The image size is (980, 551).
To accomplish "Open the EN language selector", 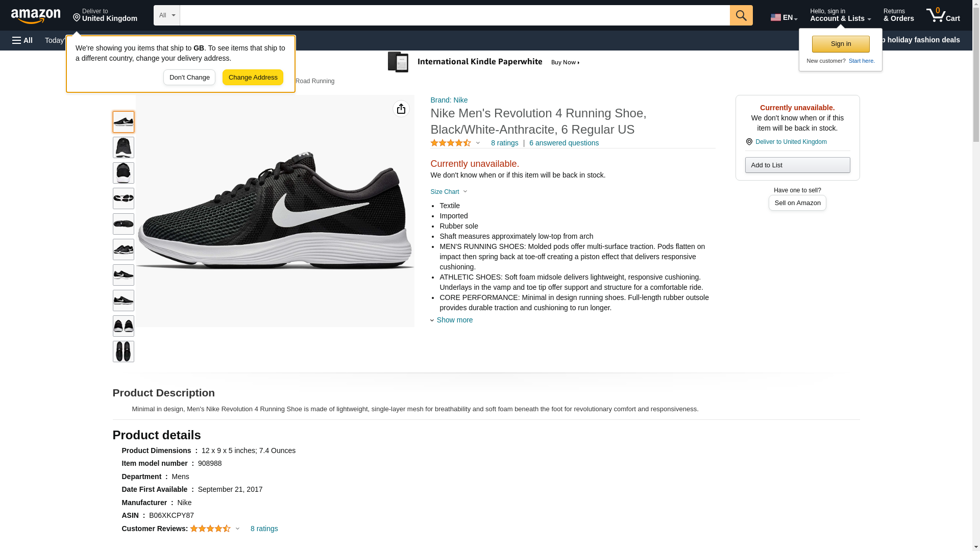I will 783,17.
